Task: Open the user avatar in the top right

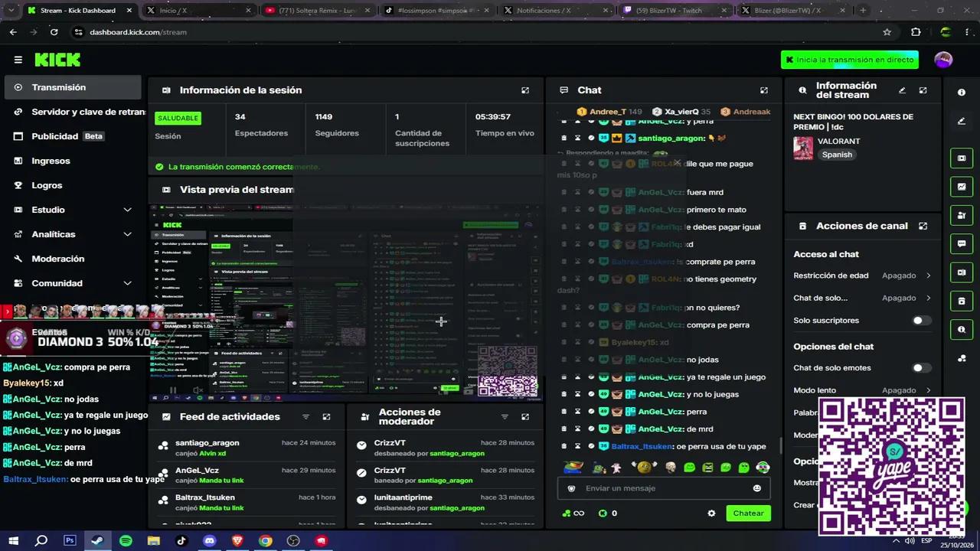Action: pos(943,60)
